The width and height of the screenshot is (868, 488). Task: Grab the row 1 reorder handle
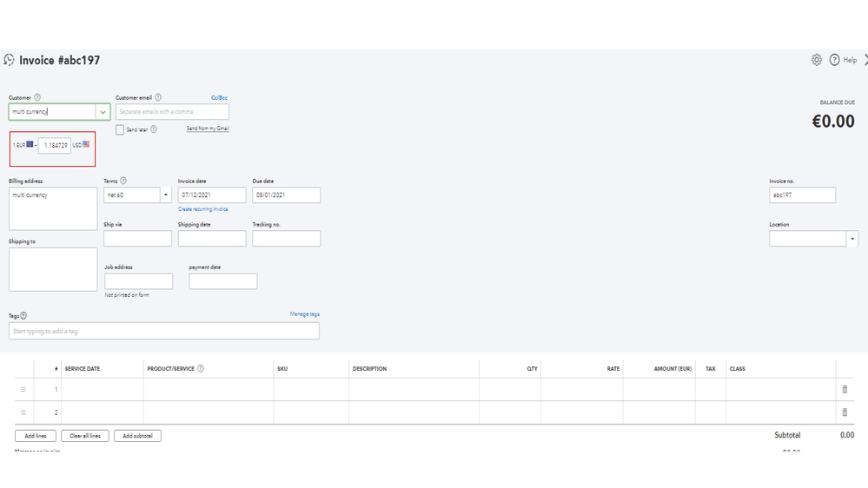pyautogui.click(x=23, y=390)
